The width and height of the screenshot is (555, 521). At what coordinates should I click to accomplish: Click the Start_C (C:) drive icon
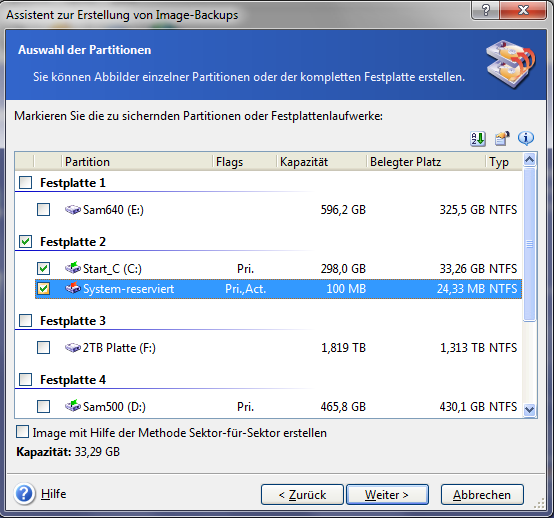click(x=73, y=268)
